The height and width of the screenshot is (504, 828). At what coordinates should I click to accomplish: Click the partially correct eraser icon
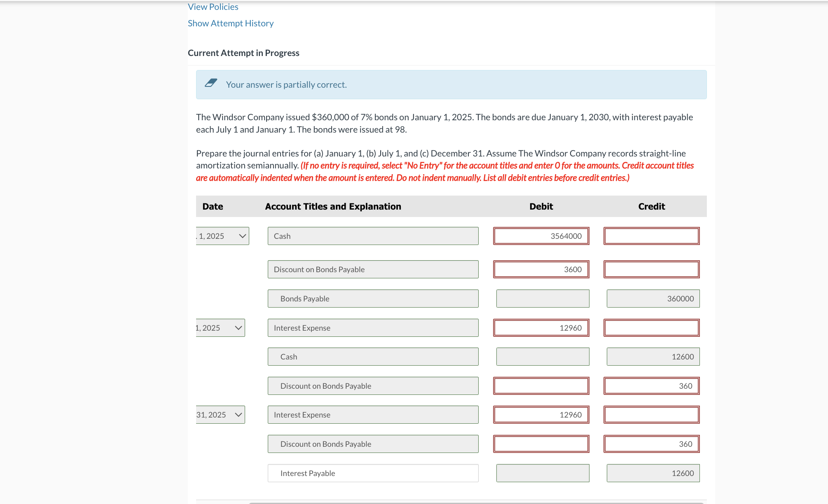(211, 83)
